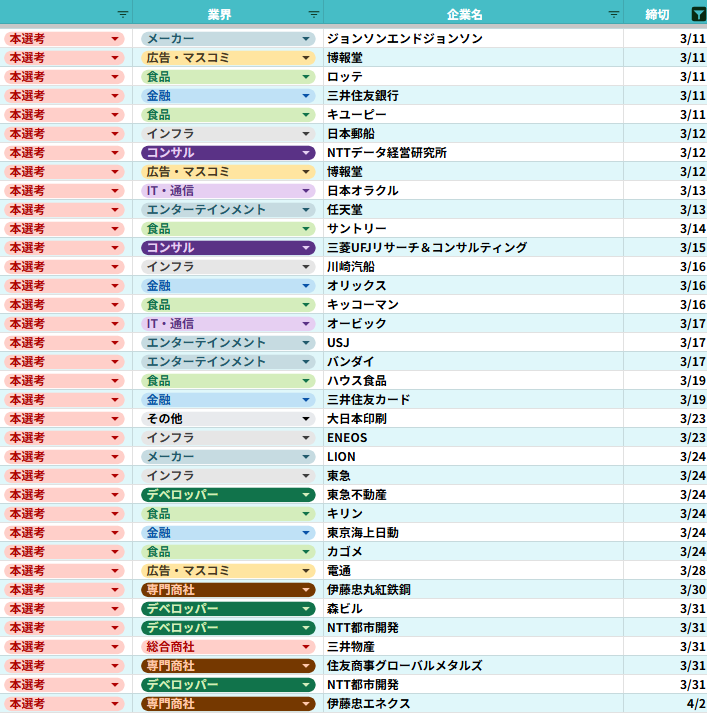Select the cell ENEOS
707x713 pixels.
pyautogui.click(x=473, y=438)
